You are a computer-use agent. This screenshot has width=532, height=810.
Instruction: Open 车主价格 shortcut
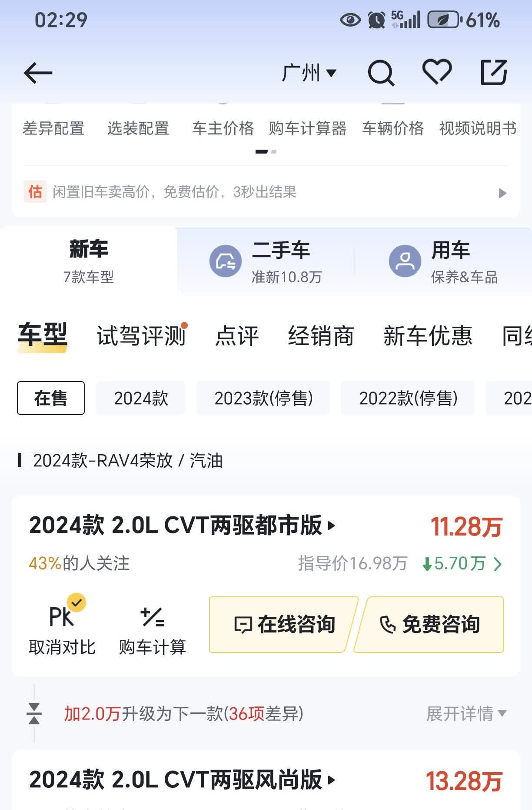point(223,128)
